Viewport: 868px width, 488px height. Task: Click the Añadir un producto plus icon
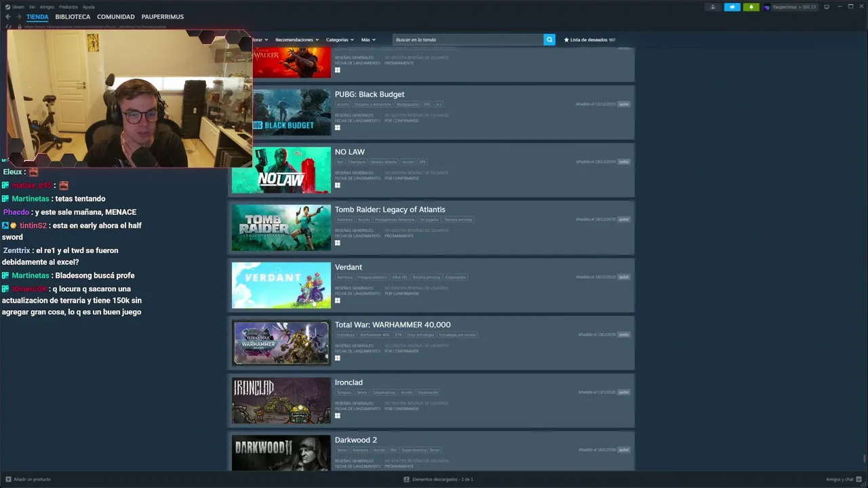tap(9, 479)
